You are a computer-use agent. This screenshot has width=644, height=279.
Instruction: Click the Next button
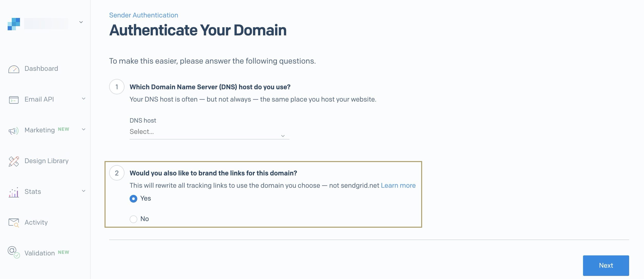click(606, 265)
